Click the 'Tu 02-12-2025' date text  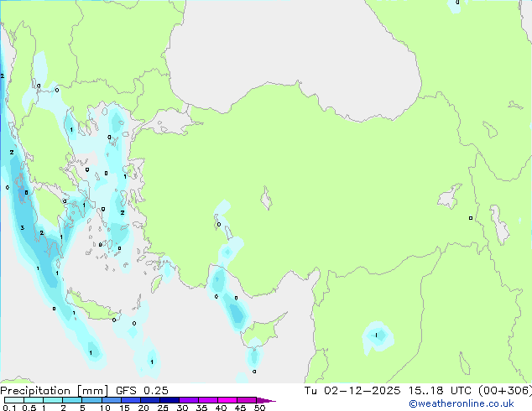[352, 391]
